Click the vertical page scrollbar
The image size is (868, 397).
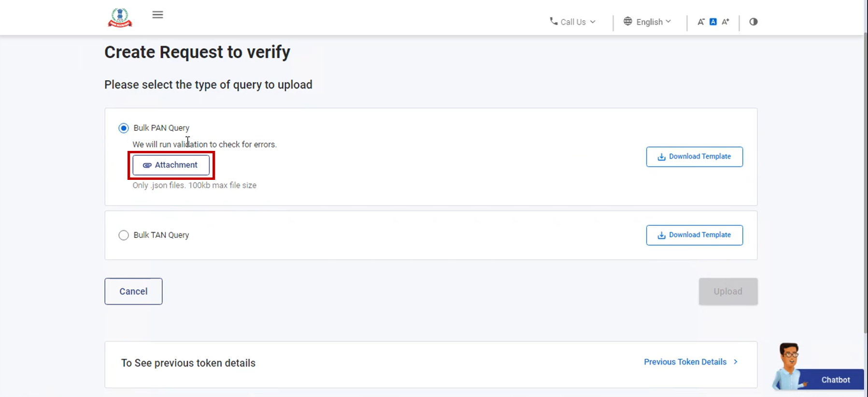pos(865,184)
